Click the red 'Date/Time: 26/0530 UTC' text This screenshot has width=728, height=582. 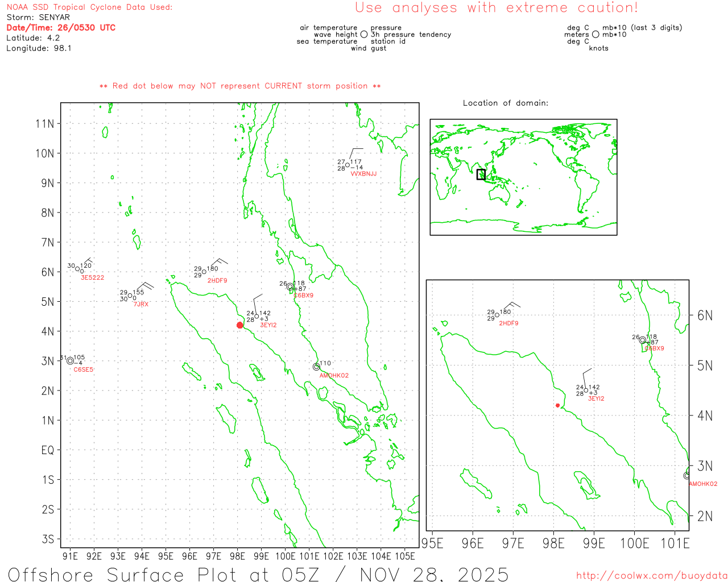click(61, 28)
